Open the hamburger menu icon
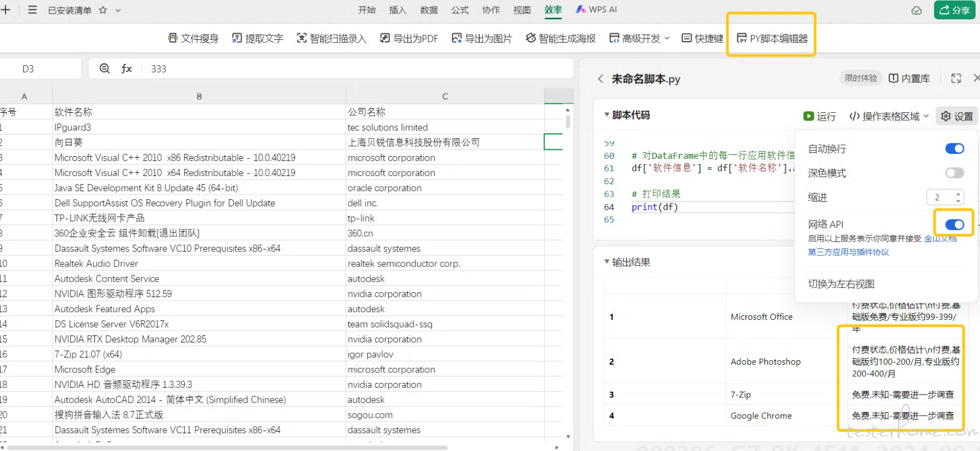Screen dimensions: 980x451 click(33, 10)
